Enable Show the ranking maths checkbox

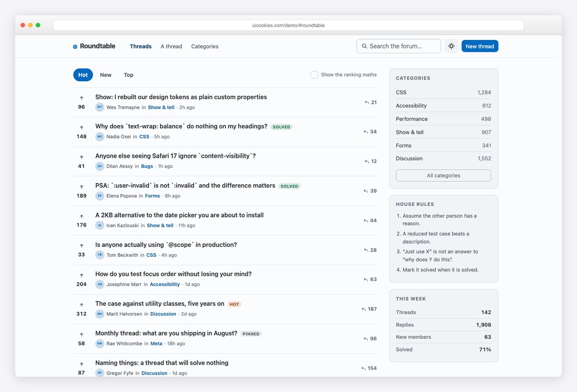tap(314, 75)
